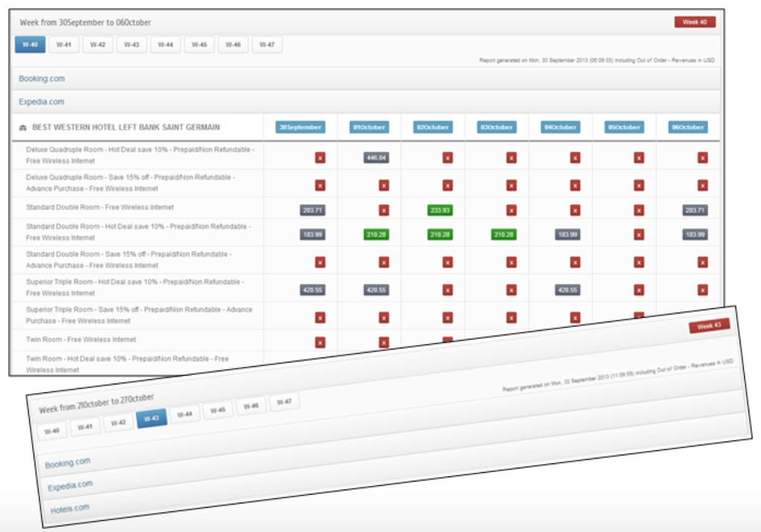Select W-44 tab in the tilted Week 43 report
This screenshot has width=761, height=532.
[x=184, y=414]
